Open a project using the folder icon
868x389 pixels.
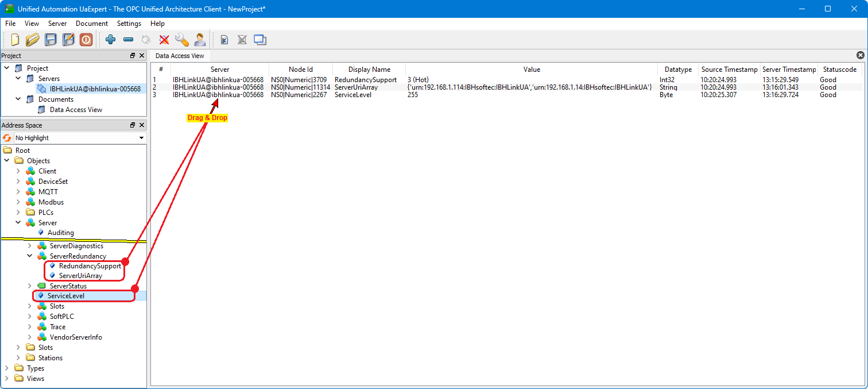coord(32,40)
